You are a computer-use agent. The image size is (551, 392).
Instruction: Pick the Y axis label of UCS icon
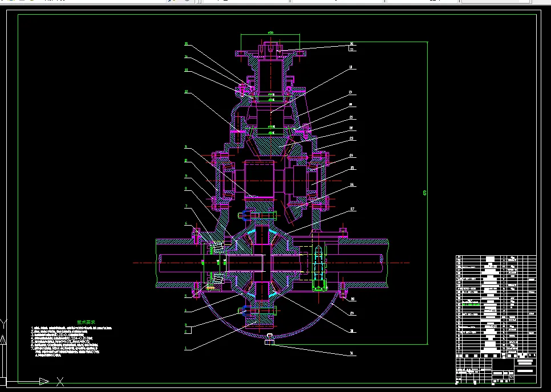pos(3,324)
